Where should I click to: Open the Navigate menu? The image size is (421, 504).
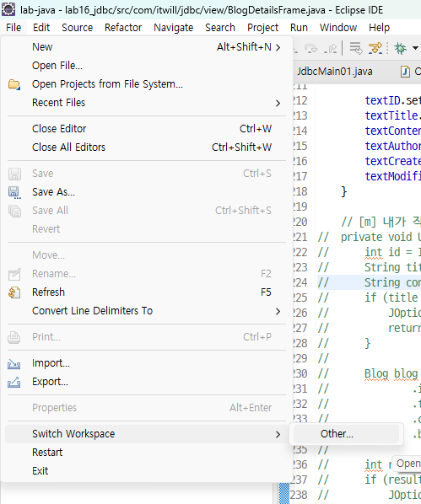tap(174, 28)
